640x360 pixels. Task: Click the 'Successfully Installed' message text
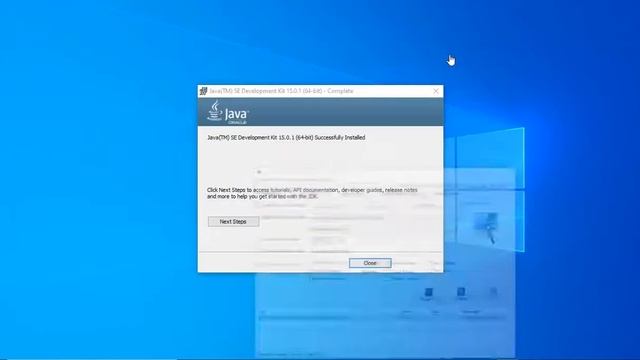pyautogui.click(x=286, y=138)
